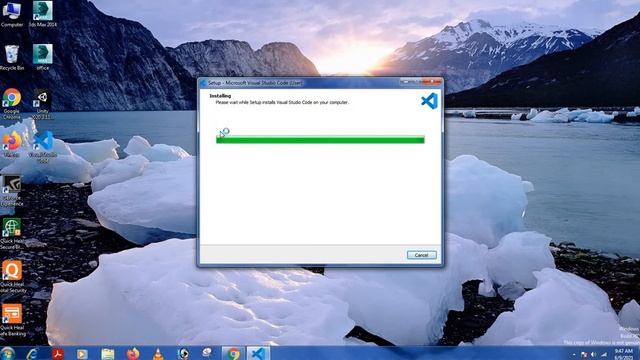
Task: Launch Internet Explorer from the taskbar
Action: [32, 354]
